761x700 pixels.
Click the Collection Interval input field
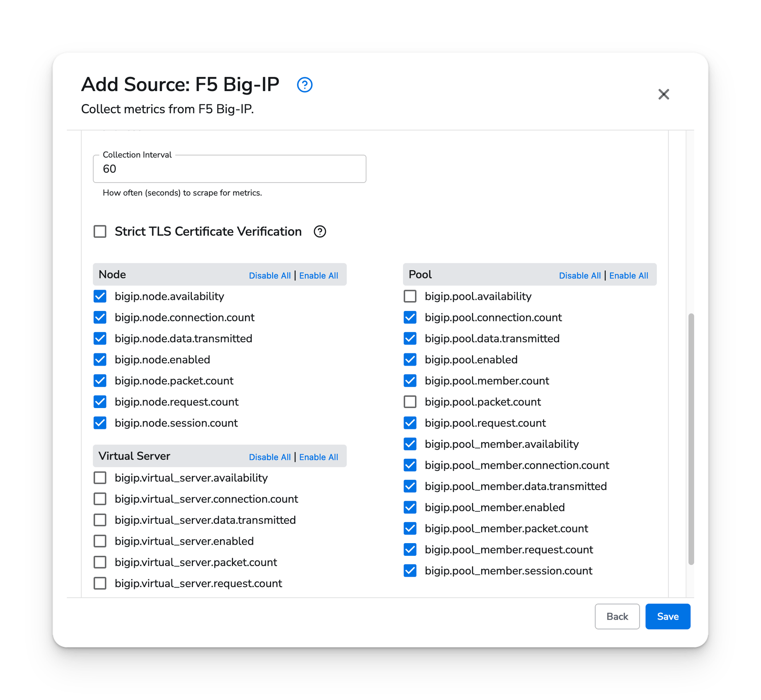pyautogui.click(x=229, y=169)
